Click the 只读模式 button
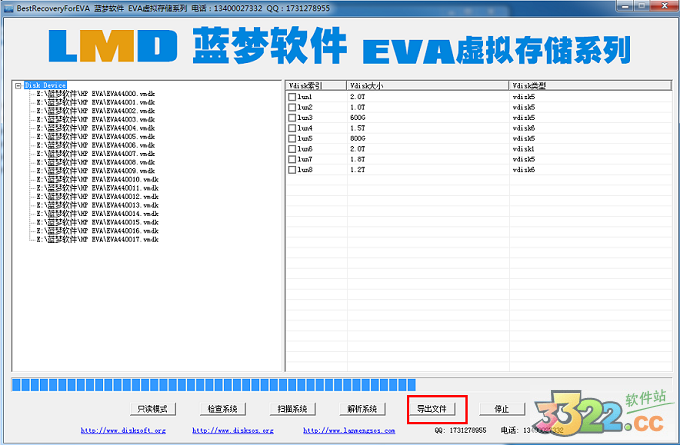Image resolution: width=680 pixels, height=445 pixels. [153, 409]
